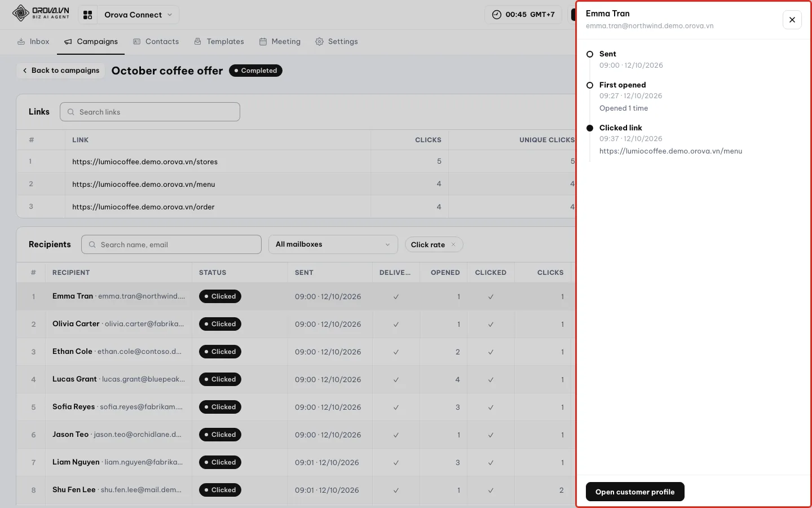The image size is (812, 508).
Task: Click the 00:45 GMT+7 clock indicator
Action: (523, 15)
